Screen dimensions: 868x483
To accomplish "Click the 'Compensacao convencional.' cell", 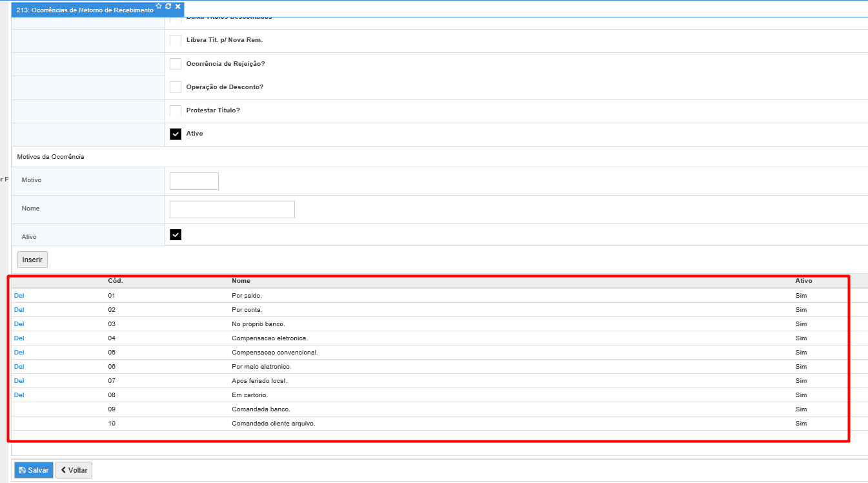I will pos(274,352).
